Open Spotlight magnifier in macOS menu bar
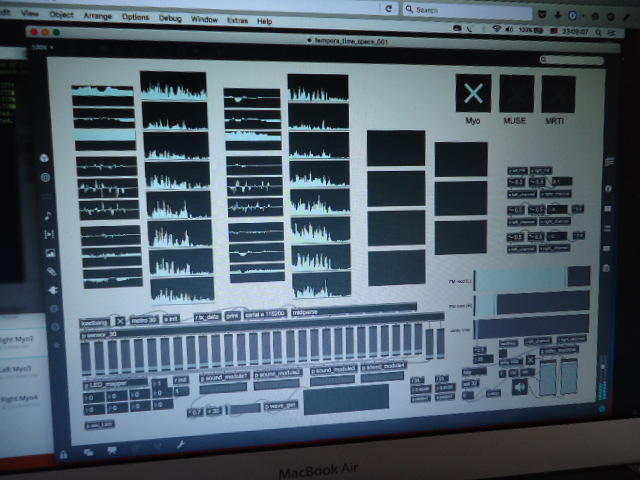The width and height of the screenshot is (640, 480). click(x=598, y=32)
